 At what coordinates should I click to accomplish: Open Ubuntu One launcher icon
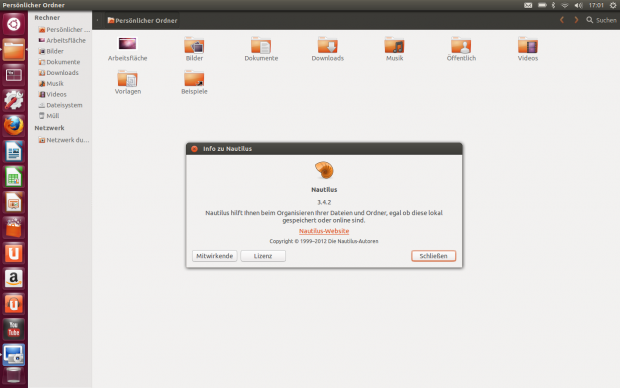click(x=14, y=253)
